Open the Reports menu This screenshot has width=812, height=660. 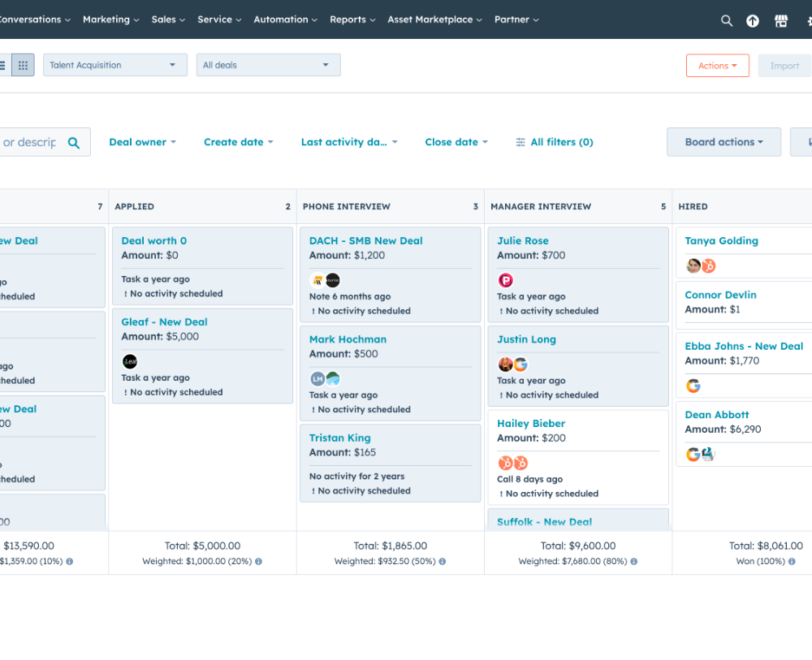[352, 19]
